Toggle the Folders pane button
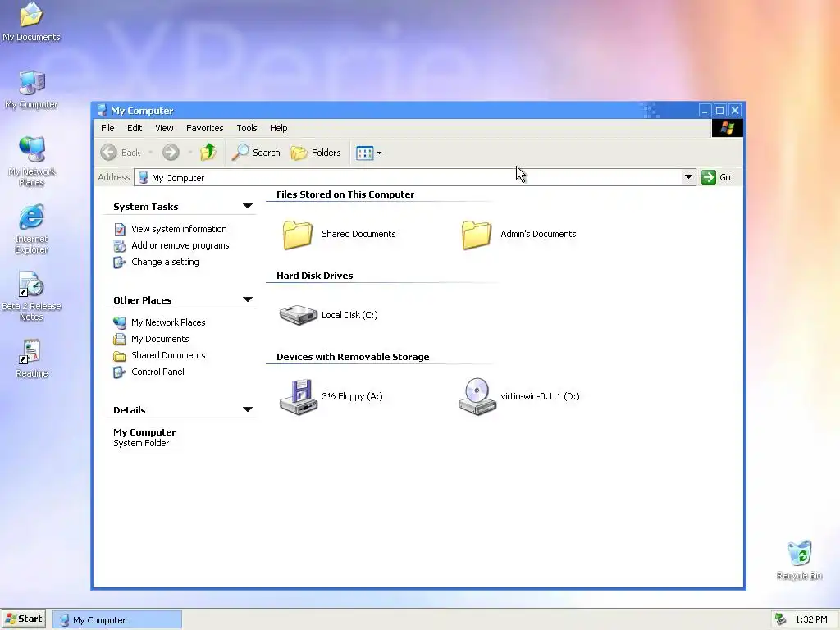The width and height of the screenshot is (840, 630). pyautogui.click(x=316, y=153)
